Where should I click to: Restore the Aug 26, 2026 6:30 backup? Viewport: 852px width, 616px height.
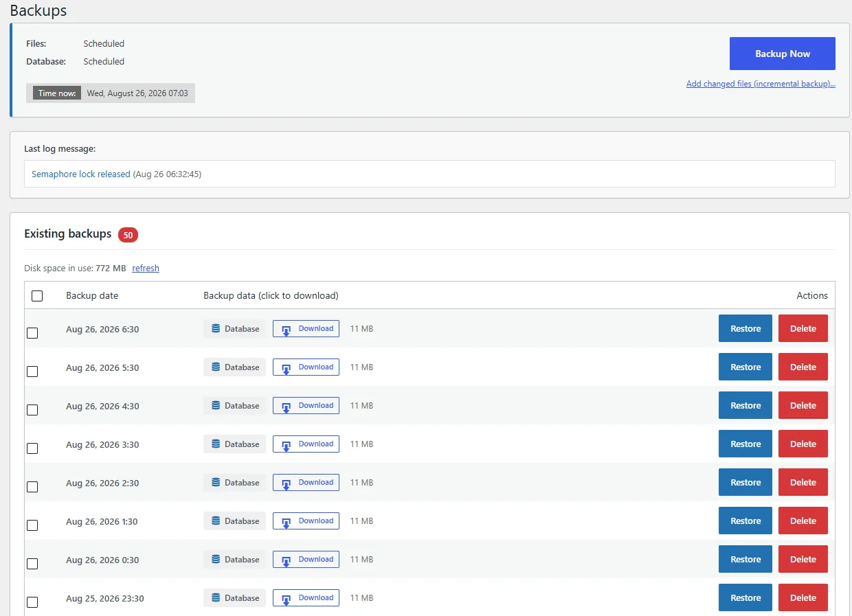[x=745, y=328]
